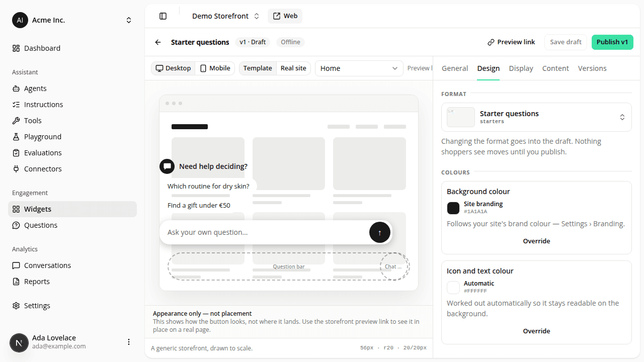Click the Playground flask icon
Viewport: 644px width, 362px height.
click(16, 137)
